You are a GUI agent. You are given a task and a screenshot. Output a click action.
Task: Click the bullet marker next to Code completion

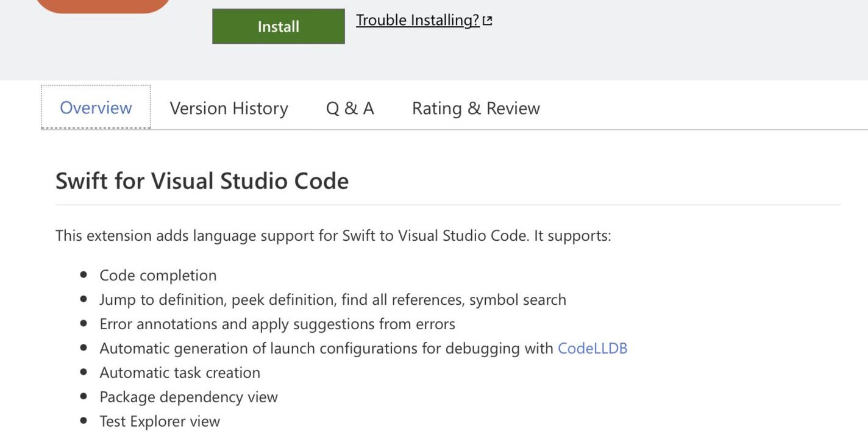(84, 275)
